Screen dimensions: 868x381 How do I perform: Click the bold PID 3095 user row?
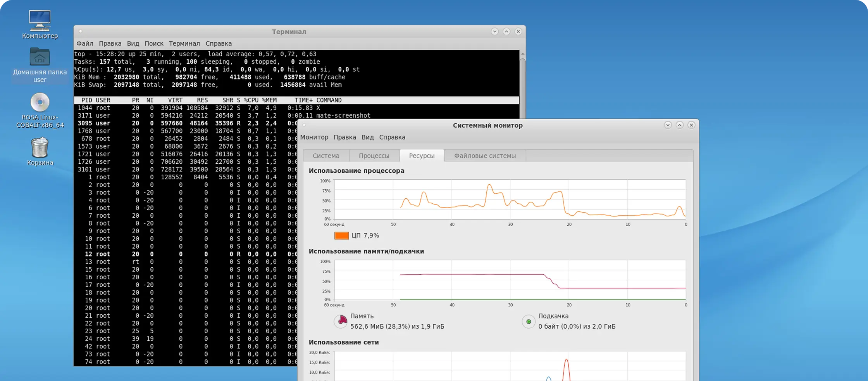click(x=186, y=123)
